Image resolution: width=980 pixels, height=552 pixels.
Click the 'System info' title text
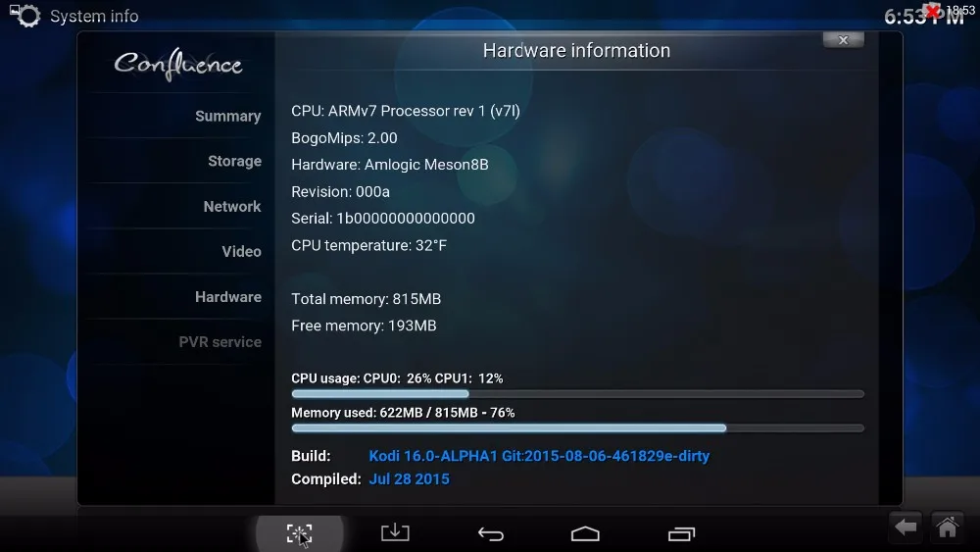point(94,17)
